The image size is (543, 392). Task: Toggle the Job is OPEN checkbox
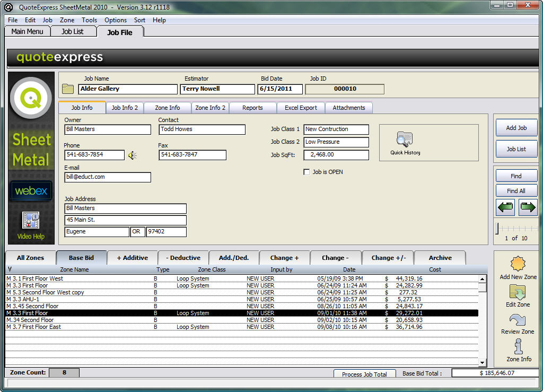pyautogui.click(x=306, y=172)
